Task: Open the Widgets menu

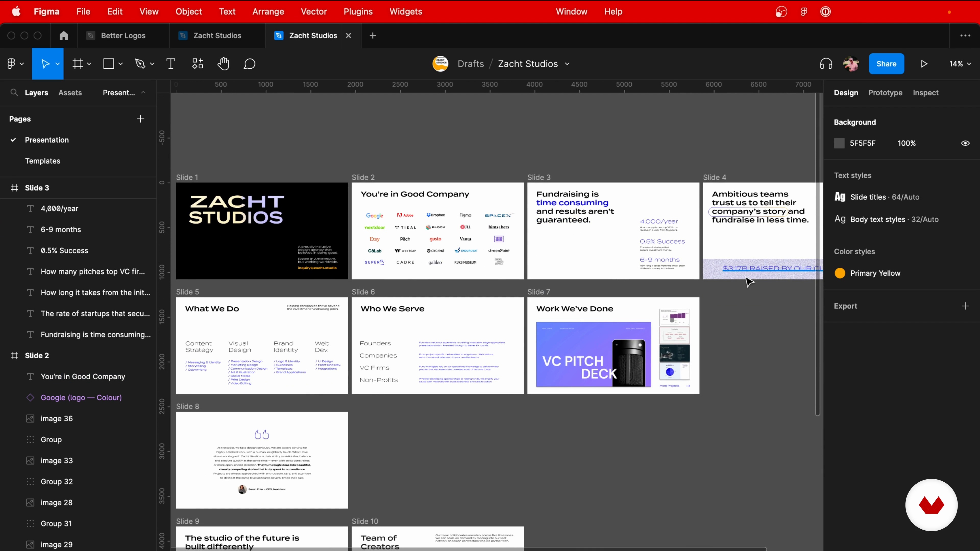Action: pyautogui.click(x=406, y=12)
